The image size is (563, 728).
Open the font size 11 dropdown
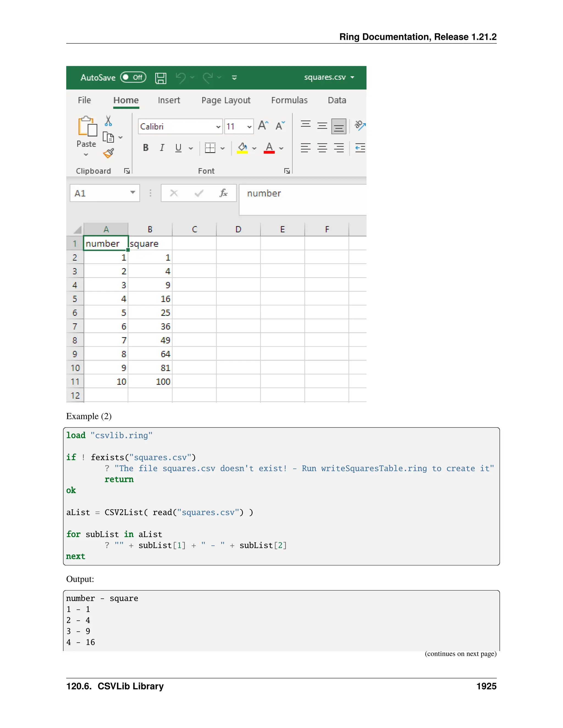pyautogui.click(x=249, y=127)
